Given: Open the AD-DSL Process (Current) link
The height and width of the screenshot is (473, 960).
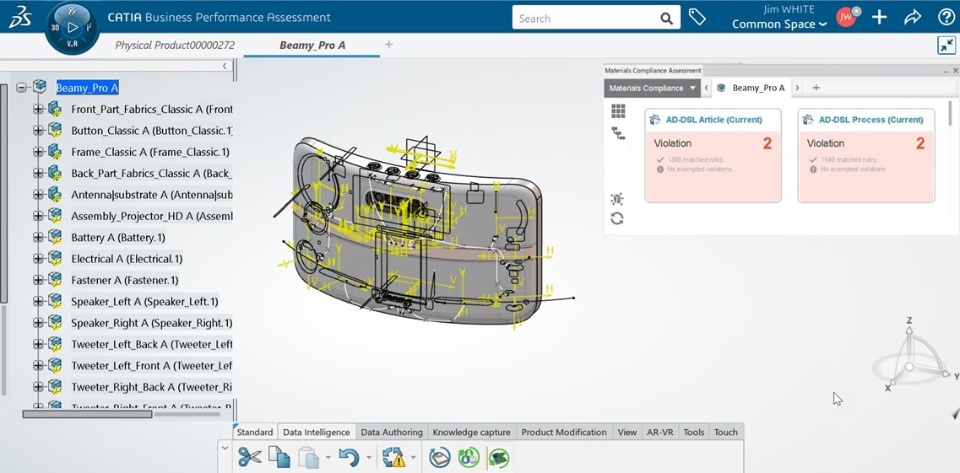Looking at the screenshot, I should 871,120.
